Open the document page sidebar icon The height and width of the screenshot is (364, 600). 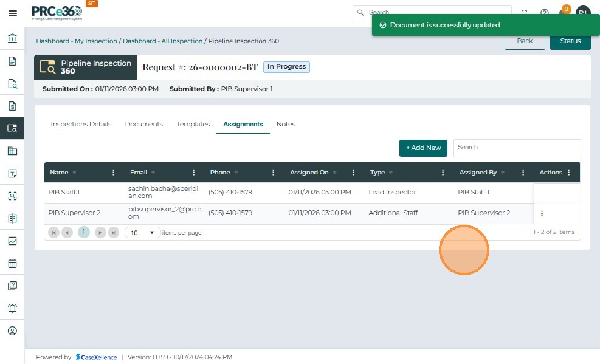coord(12,61)
